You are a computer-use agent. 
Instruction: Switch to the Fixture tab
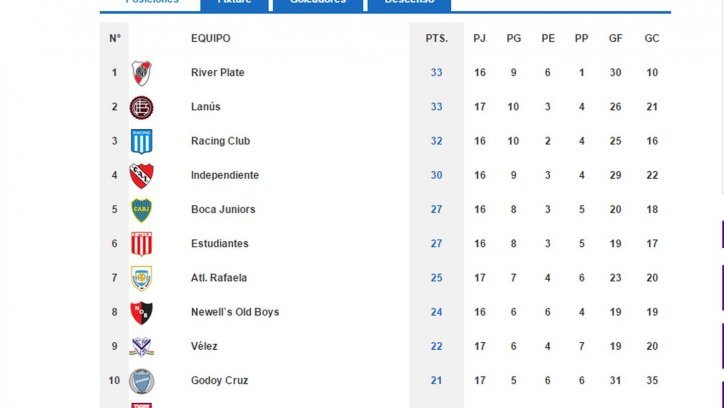(234, 3)
